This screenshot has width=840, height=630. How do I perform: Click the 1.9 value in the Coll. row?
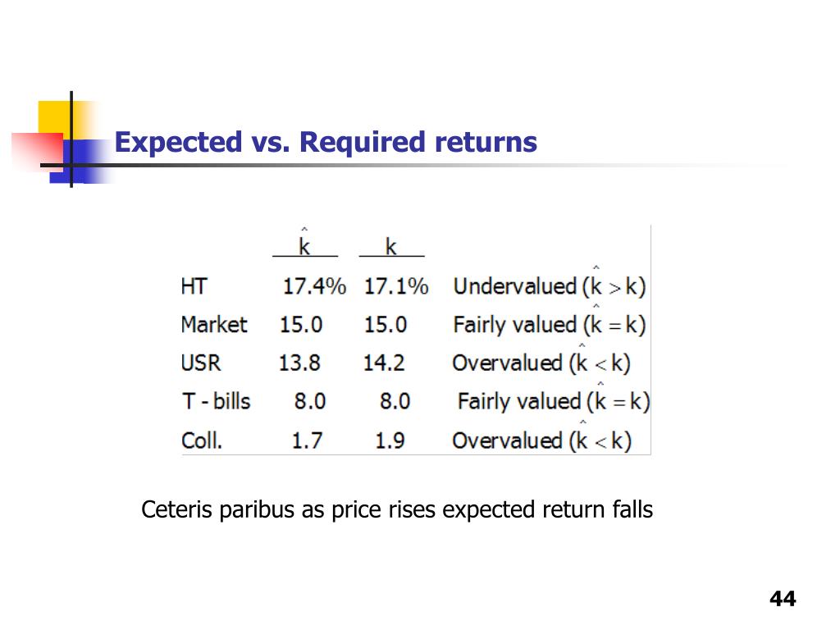click(x=390, y=441)
